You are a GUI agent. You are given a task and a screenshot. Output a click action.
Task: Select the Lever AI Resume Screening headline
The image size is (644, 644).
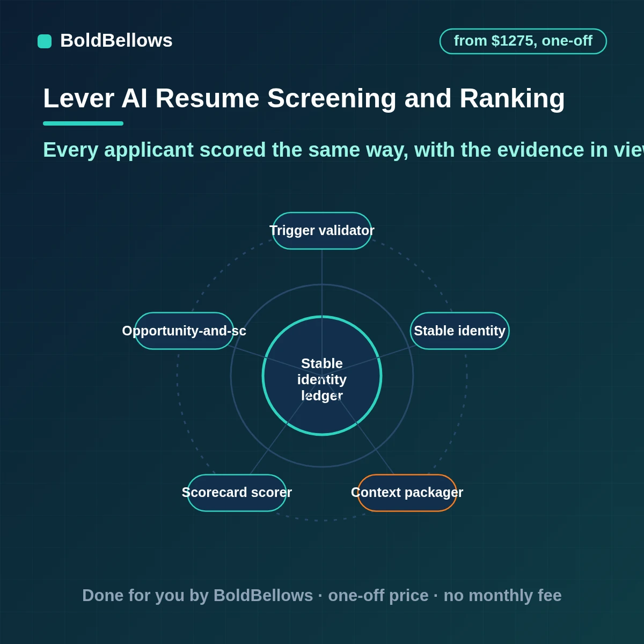304,98
